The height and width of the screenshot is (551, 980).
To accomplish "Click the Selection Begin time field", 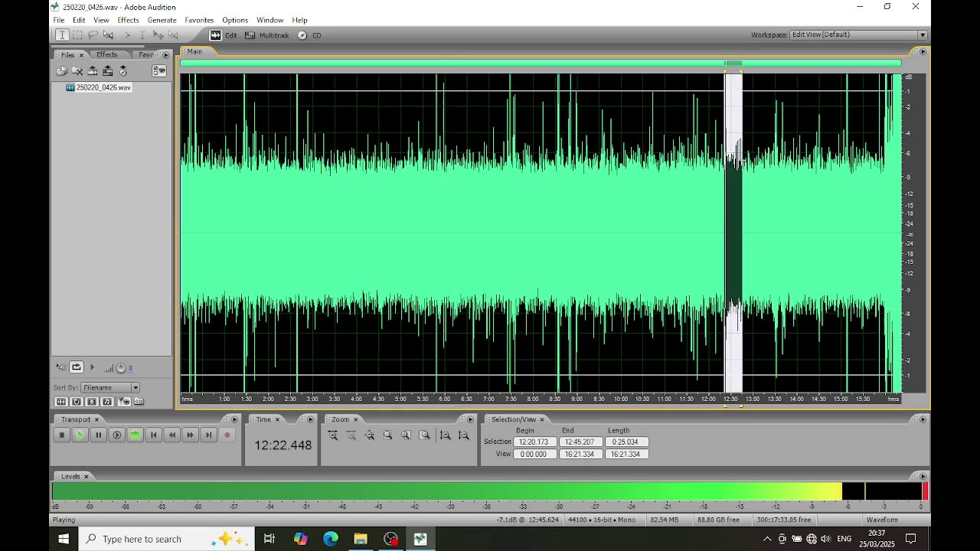I will [534, 442].
